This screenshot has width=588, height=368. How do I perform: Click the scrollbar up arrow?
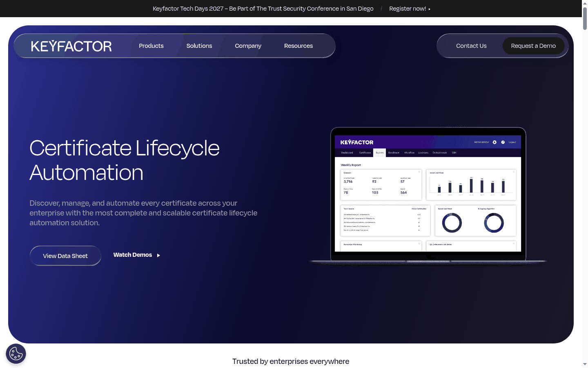pyautogui.click(x=585, y=3)
